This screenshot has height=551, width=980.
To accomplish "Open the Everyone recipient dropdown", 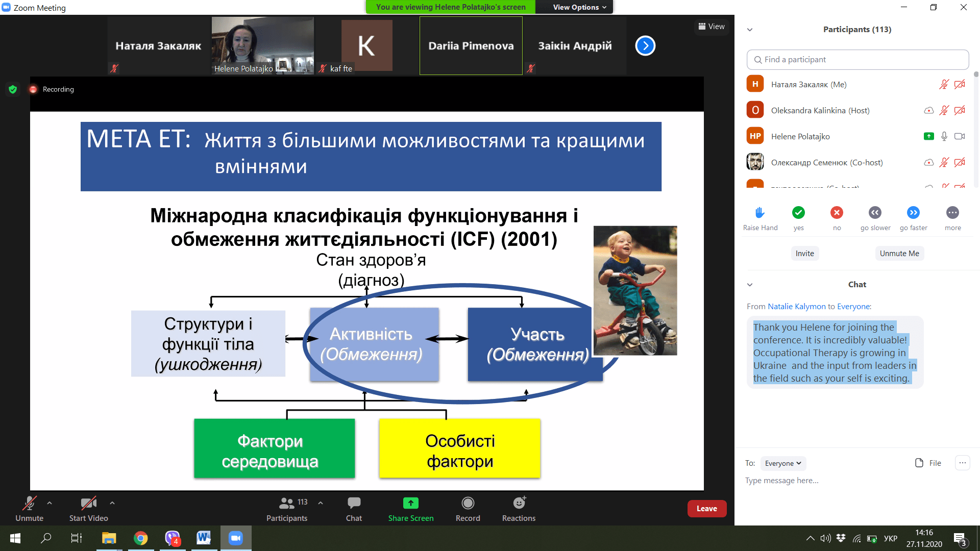I will [783, 463].
